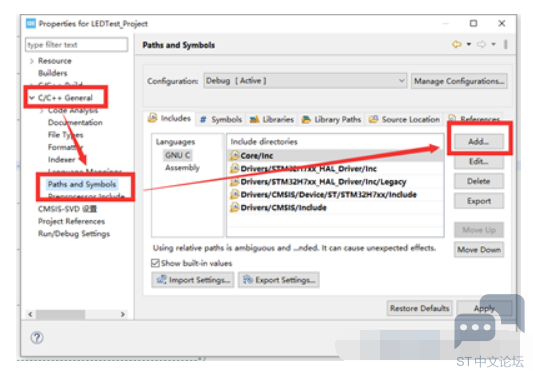Switch to the Source Location tab
This screenshot has height=377, width=533.
(x=404, y=119)
